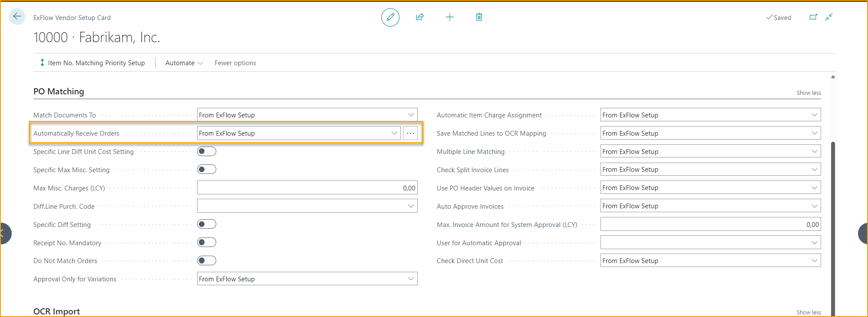
Task: Enable Specific Diff Setting switch
Action: (x=207, y=224)
